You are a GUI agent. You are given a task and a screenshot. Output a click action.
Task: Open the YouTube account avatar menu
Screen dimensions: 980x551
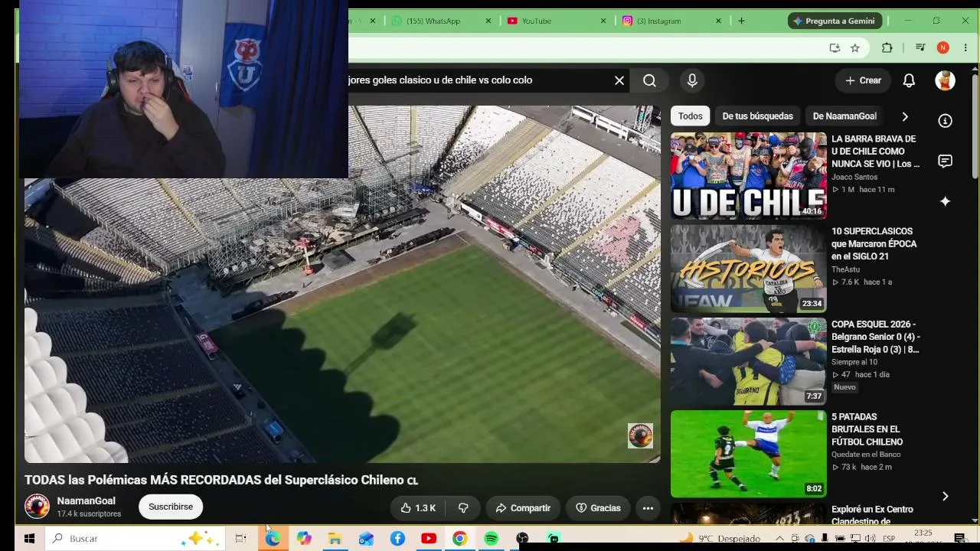click(x=946, y=80)
